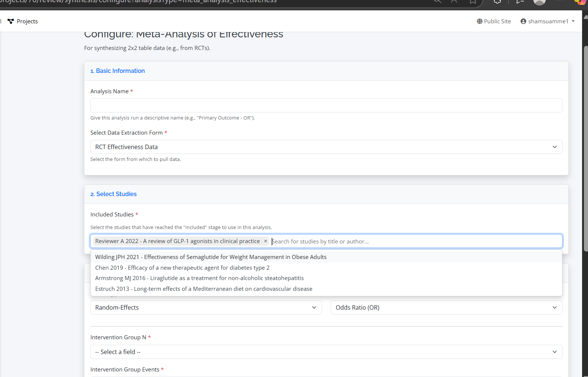Click the 2. Select Studies section header

114,194
